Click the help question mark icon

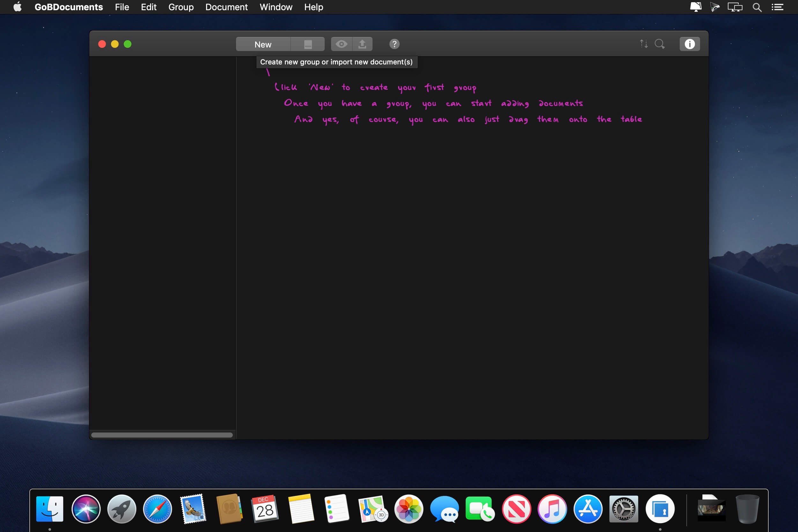click(395, 43)
